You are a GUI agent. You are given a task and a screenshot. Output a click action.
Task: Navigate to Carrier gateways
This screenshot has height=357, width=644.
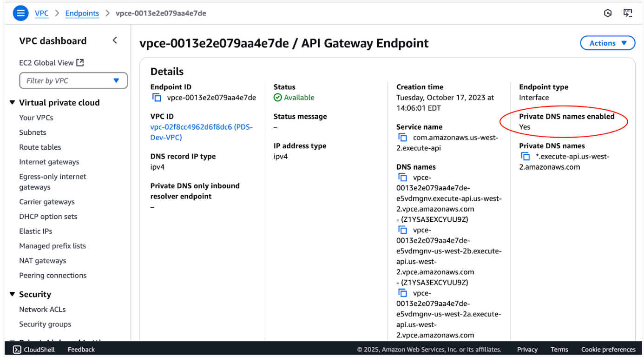click(47, 202)
